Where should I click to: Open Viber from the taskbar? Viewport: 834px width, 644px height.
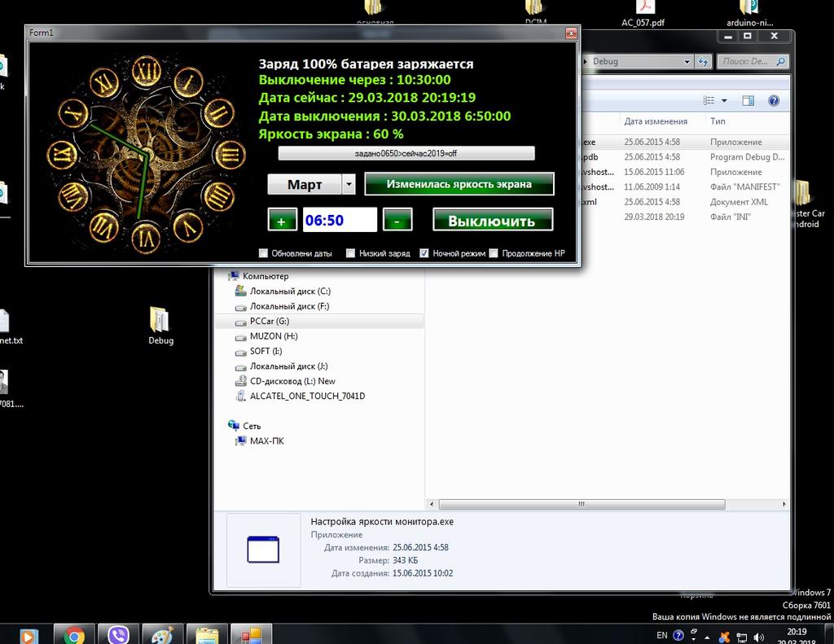[119, 635]
